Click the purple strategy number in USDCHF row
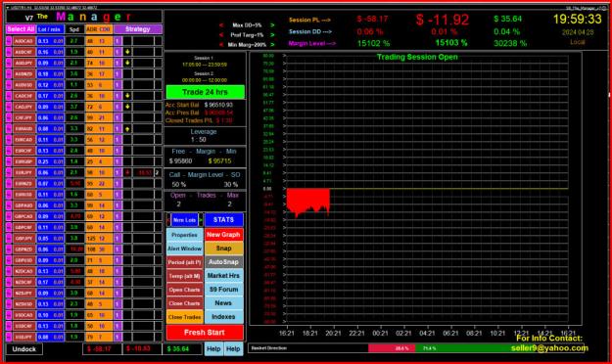Viewport: 612px width, 364px height. click(118, 326)
